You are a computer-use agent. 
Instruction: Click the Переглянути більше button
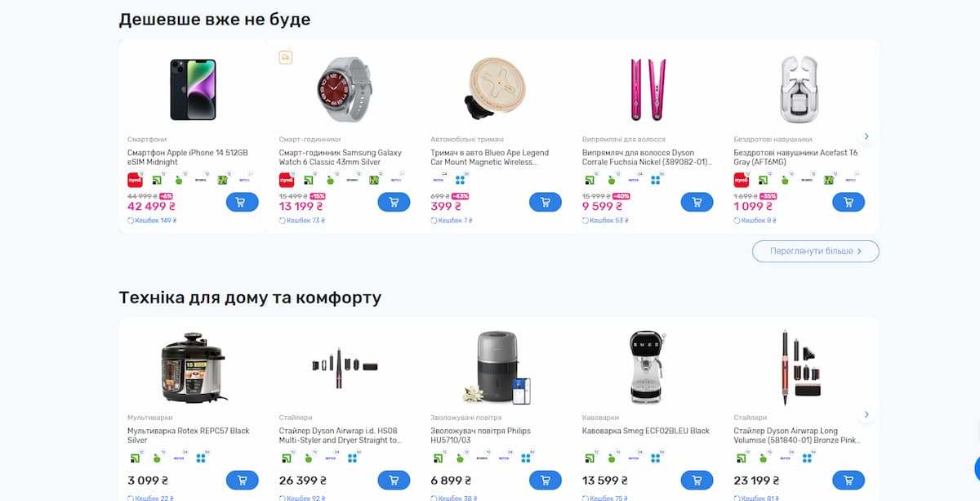coord(816,251)
